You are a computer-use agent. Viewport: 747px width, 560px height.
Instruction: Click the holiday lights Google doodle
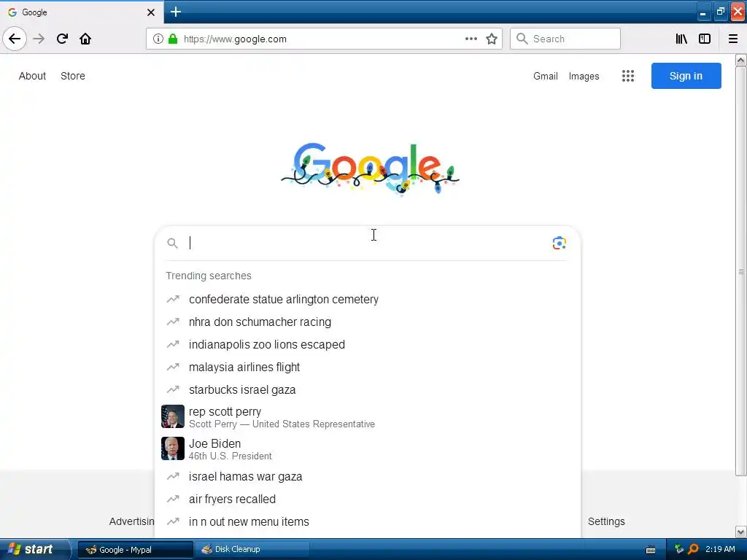370,168
